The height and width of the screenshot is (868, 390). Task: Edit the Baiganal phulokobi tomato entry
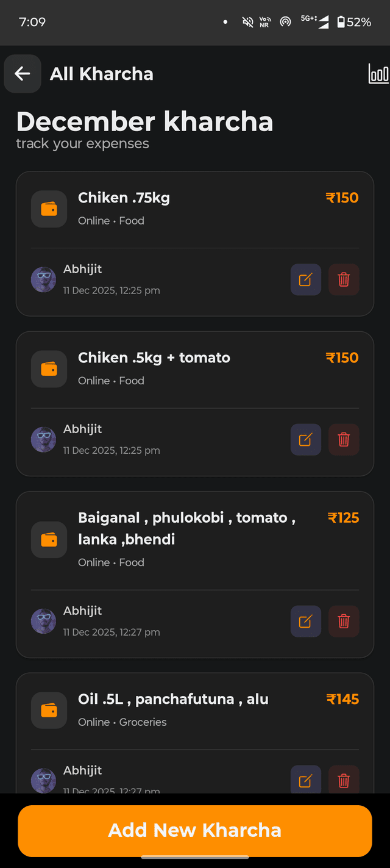pyautogui.click(x=305, y=621)
